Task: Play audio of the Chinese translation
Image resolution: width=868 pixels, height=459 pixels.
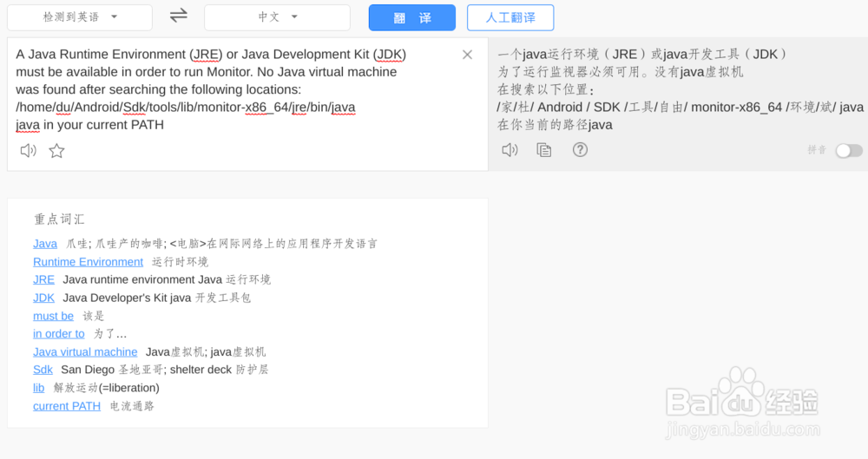Action: (x=510, y=150)
